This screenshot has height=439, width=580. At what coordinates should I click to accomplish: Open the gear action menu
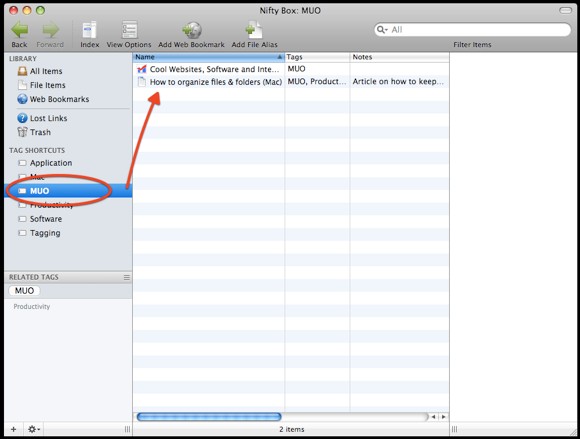[34, 429]
